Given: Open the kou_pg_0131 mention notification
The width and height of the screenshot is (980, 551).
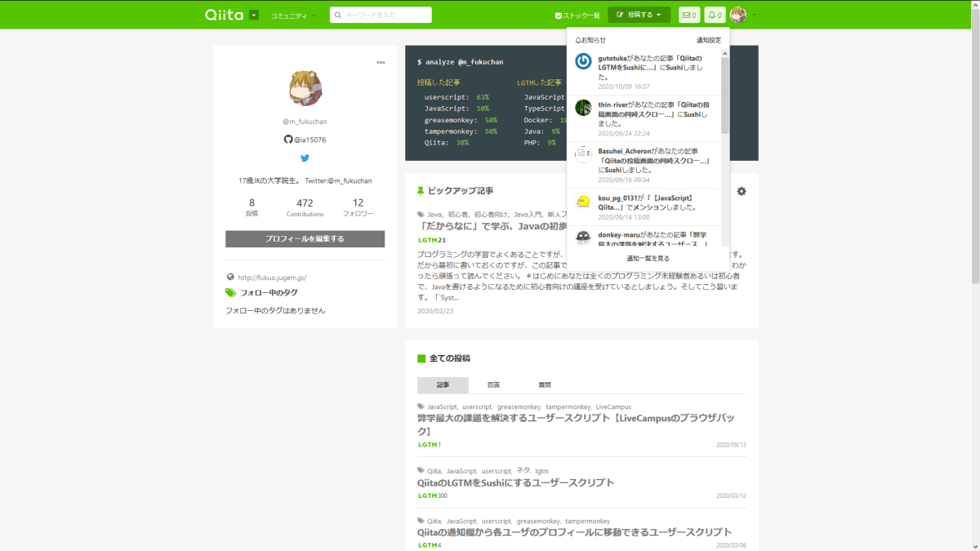Looking at the screenshot, I should click(x=649, y=202).
